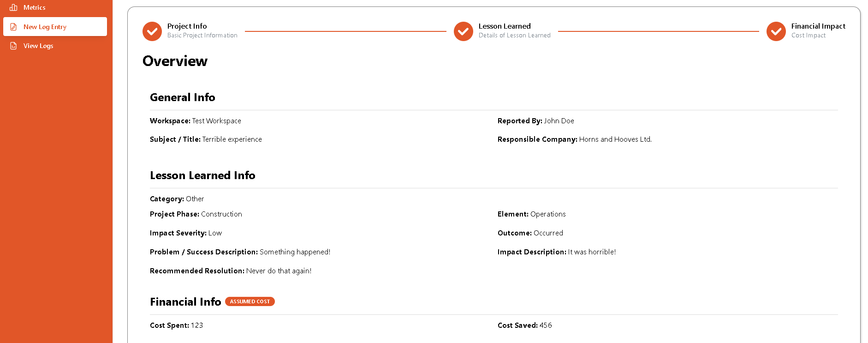Click the Details of Lesson Learned subtitle

pos(514,36)
